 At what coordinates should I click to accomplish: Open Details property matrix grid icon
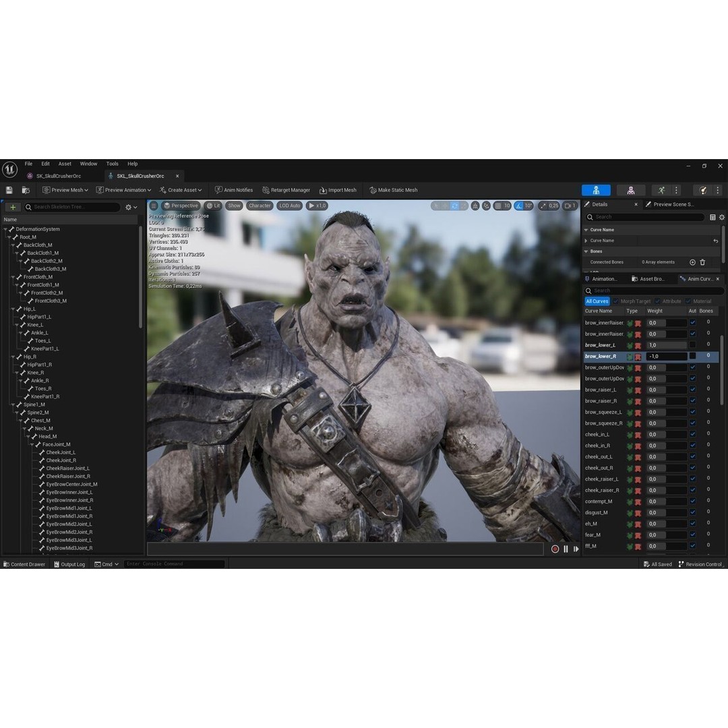pos(712,217)
